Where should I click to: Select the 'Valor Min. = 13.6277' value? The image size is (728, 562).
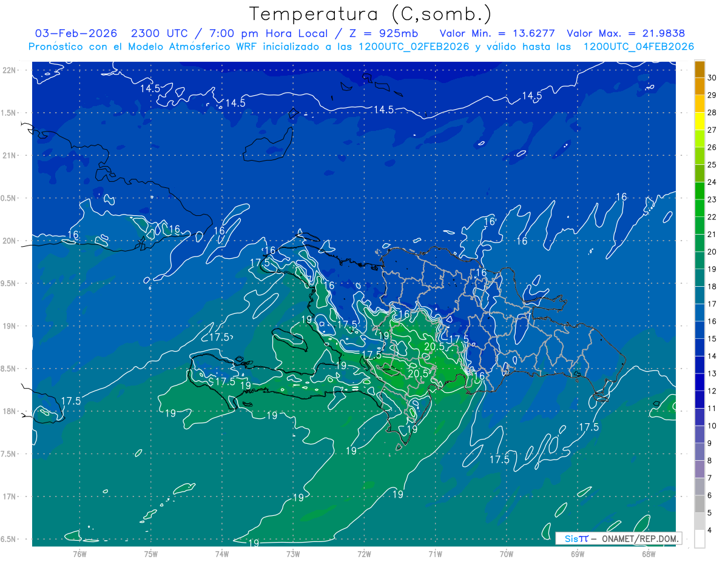(x=498, y=33)
